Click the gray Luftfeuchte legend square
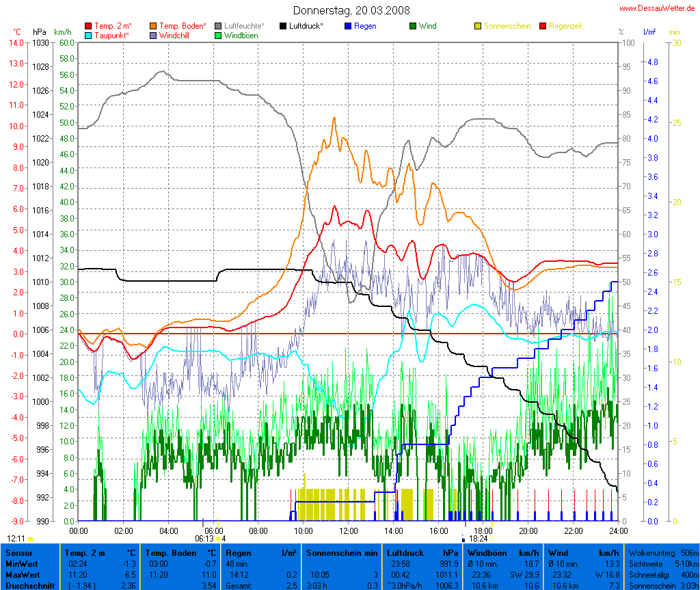 click(218, 26)
